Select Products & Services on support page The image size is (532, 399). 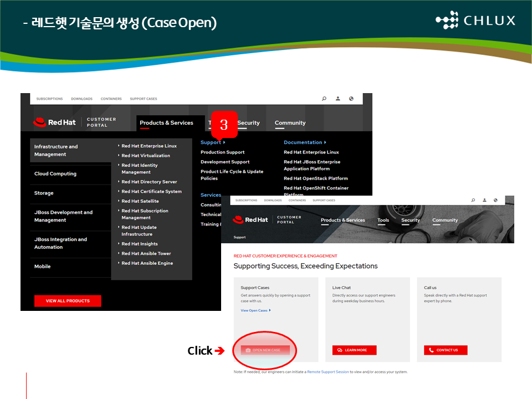pos(343,220)
